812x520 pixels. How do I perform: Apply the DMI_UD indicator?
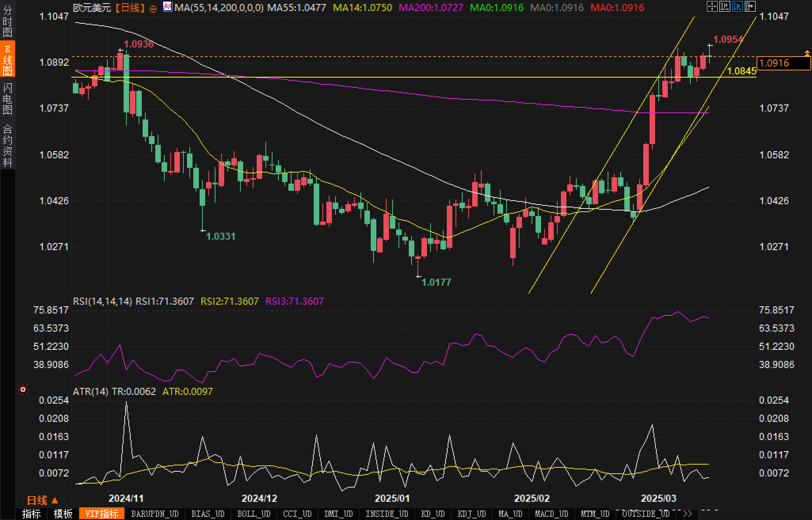pyautogui.click(x=338, y=514)
